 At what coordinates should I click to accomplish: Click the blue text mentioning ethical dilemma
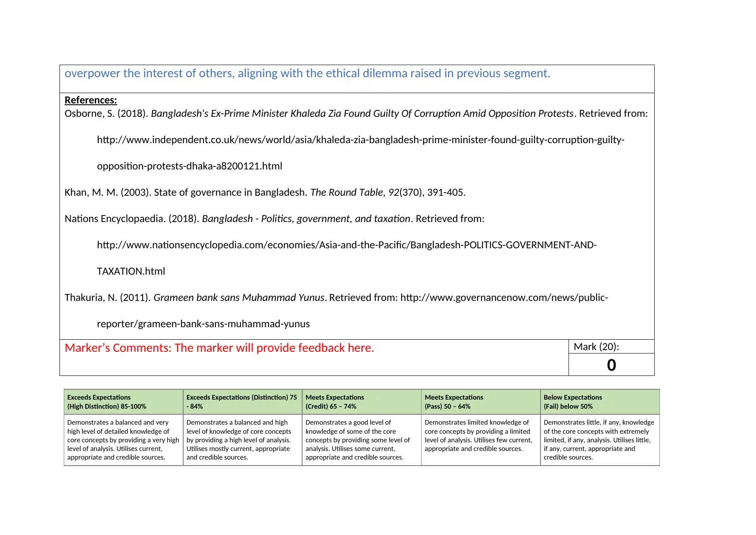pyautogui.click(x=307, y=73)
